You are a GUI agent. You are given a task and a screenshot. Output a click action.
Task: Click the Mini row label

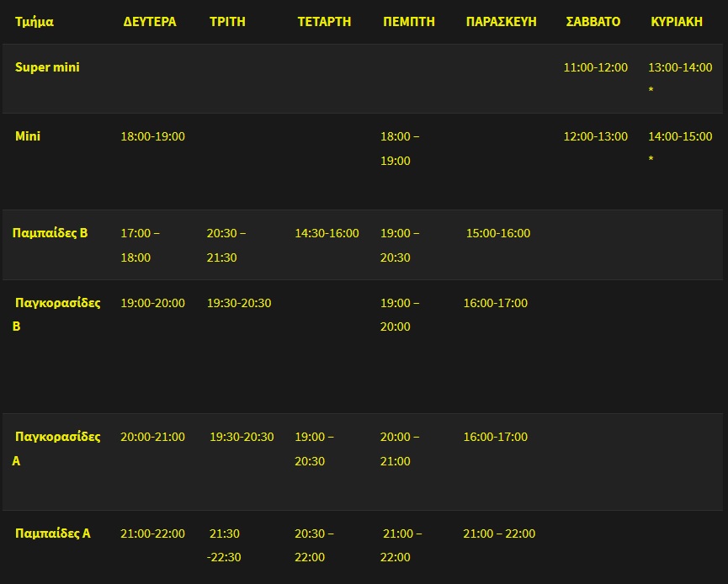[x=28, y=136]
